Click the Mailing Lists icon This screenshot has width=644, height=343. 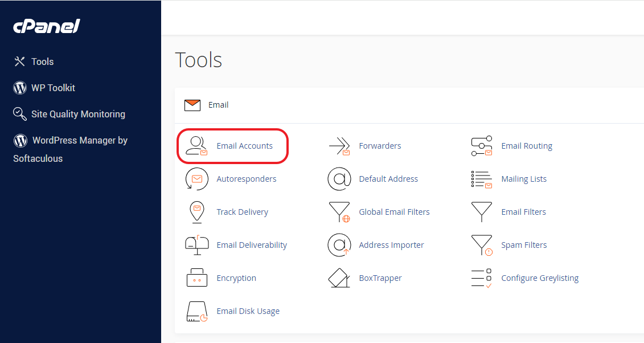(482, 179)
